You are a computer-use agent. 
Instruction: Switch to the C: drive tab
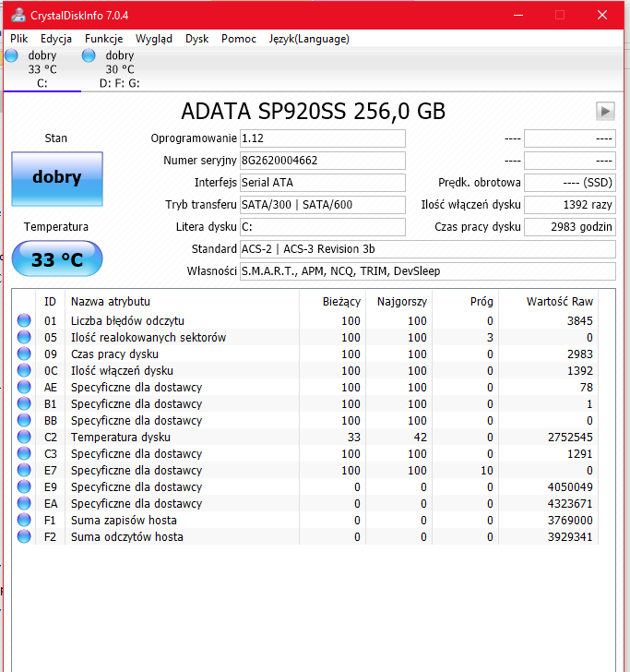pos(42,69)
